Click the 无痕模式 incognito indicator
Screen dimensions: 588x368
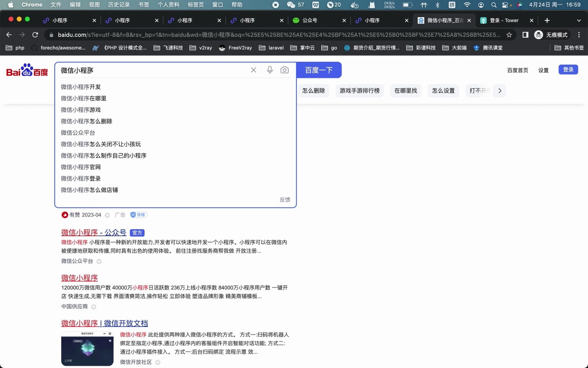551,34
